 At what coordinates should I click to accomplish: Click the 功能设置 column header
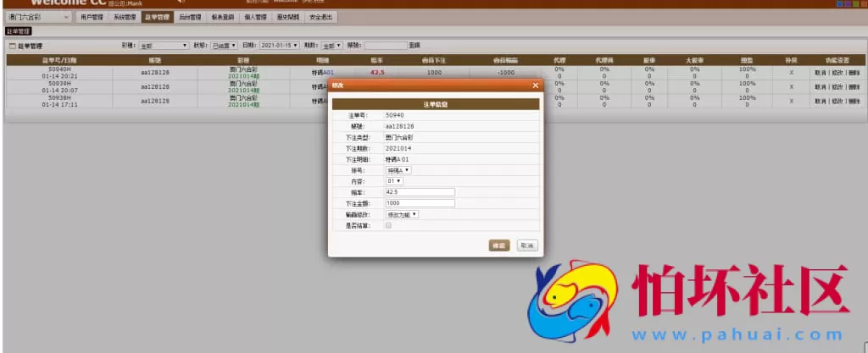[x=837, y=60]
